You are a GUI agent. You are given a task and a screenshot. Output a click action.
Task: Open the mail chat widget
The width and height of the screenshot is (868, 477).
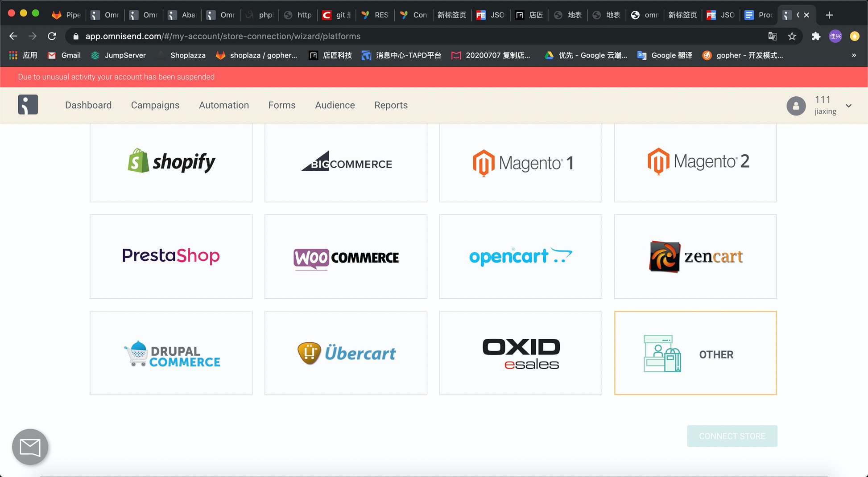(x=30, y=447)
